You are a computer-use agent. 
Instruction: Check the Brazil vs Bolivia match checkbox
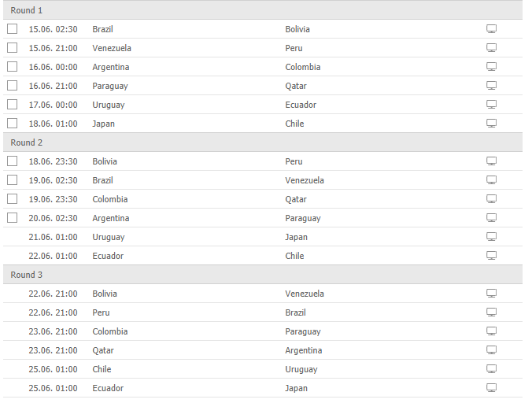click(13, 29)
